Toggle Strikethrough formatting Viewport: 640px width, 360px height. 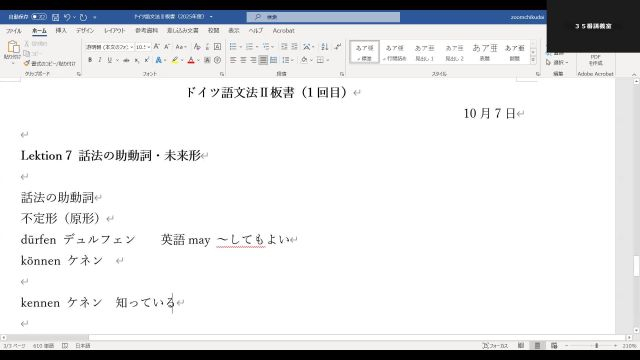point(127,60)
